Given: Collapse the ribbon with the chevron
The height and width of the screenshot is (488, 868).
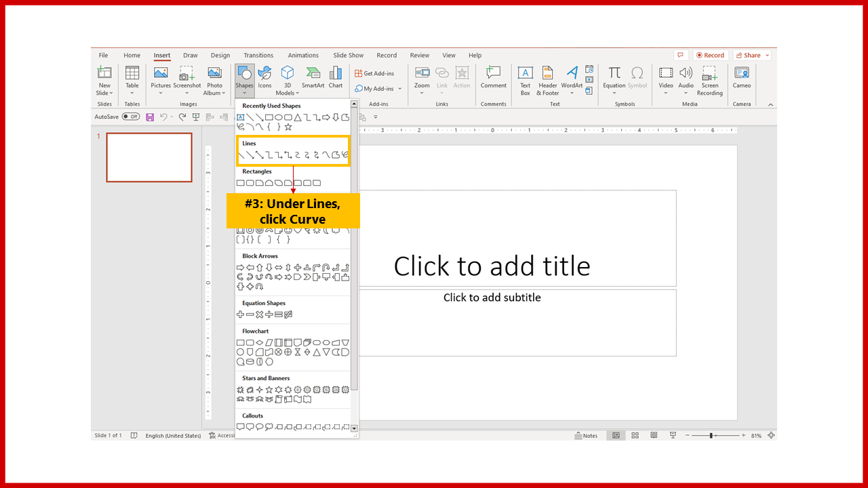Looking at the screenshot, I should [x=770, y=104].
